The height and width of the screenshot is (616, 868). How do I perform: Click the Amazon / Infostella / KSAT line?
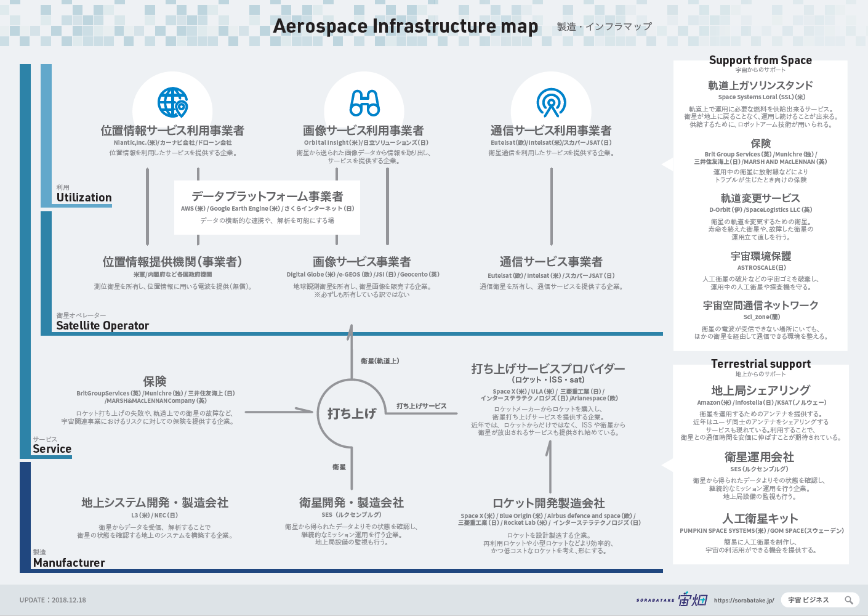pos(762,403)
